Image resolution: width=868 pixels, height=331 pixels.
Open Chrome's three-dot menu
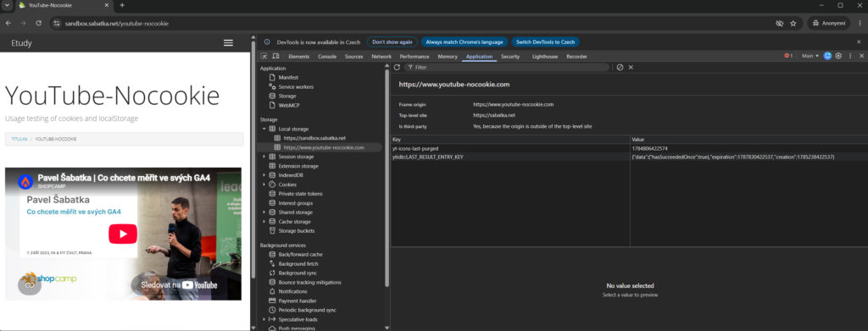(x=860, y=23)
